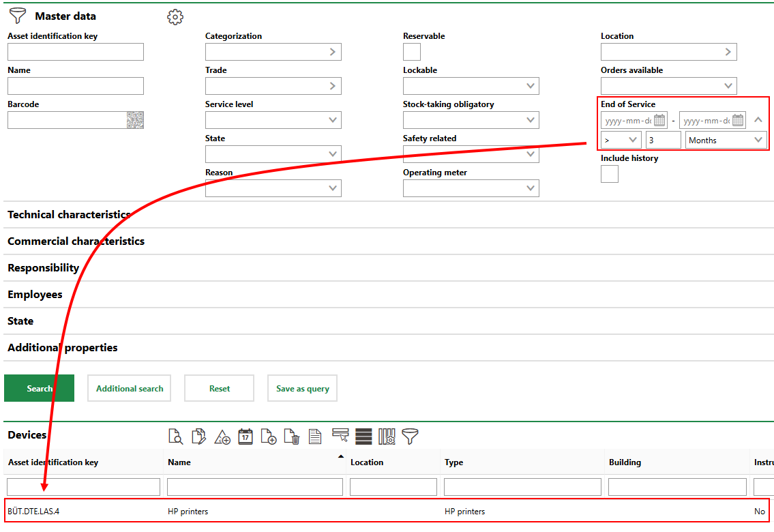Screen dimensions: 774x532
Task: Expand the Commercial characteristics section
Action: click(x=76, y=241)
